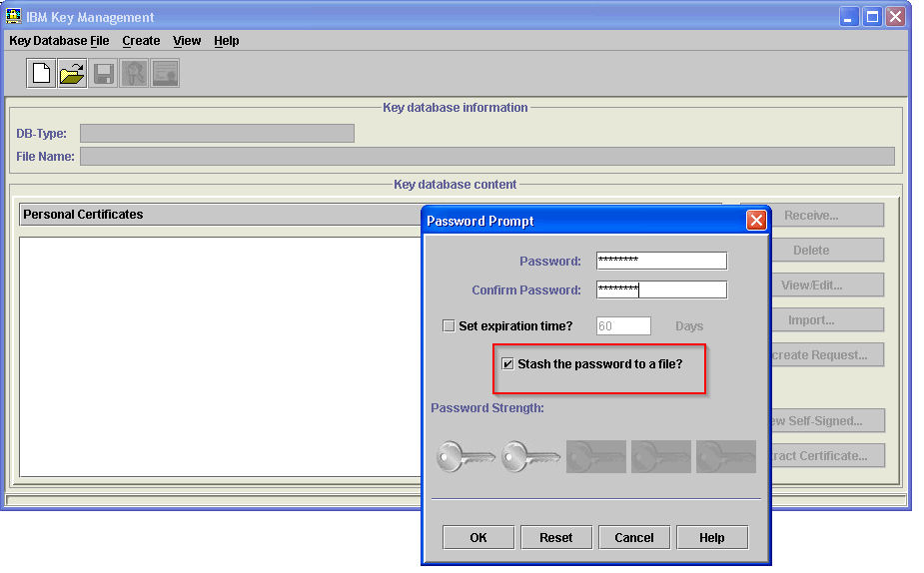The width and height of the screenshot is (924, 573).
Task: Click Cancel in Password Prompt
Action: click(x=634, y=537)
